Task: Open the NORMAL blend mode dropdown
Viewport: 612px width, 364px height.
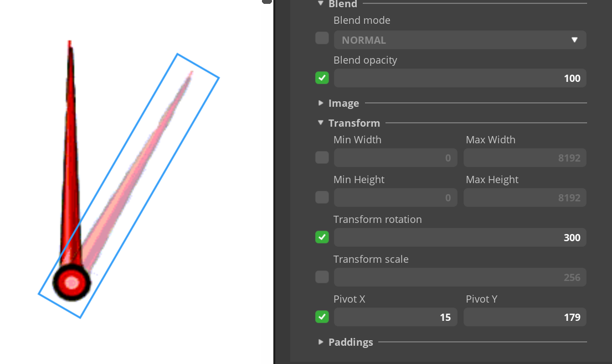Action: click(x=460, y=40)
